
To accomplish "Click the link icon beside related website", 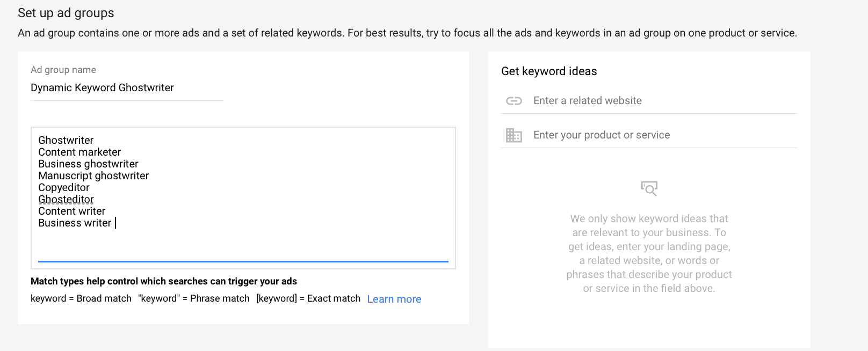I will point(514,101).
